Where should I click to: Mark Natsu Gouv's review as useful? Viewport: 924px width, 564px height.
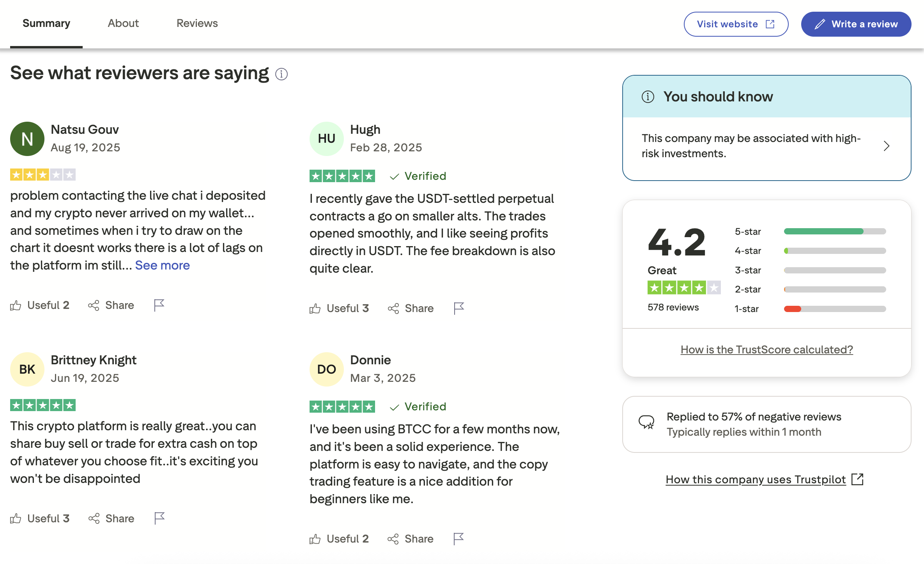point(40,305)
